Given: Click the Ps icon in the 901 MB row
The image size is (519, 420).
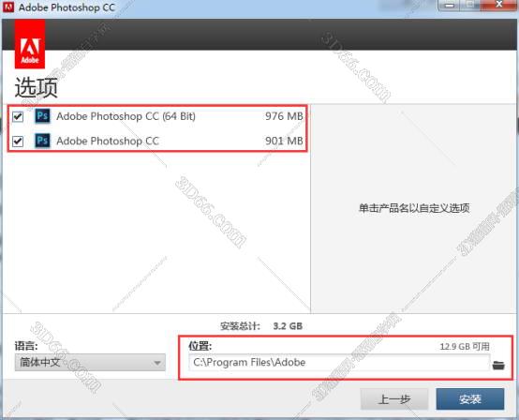Looking at the screenshot, I should point(43,141).
